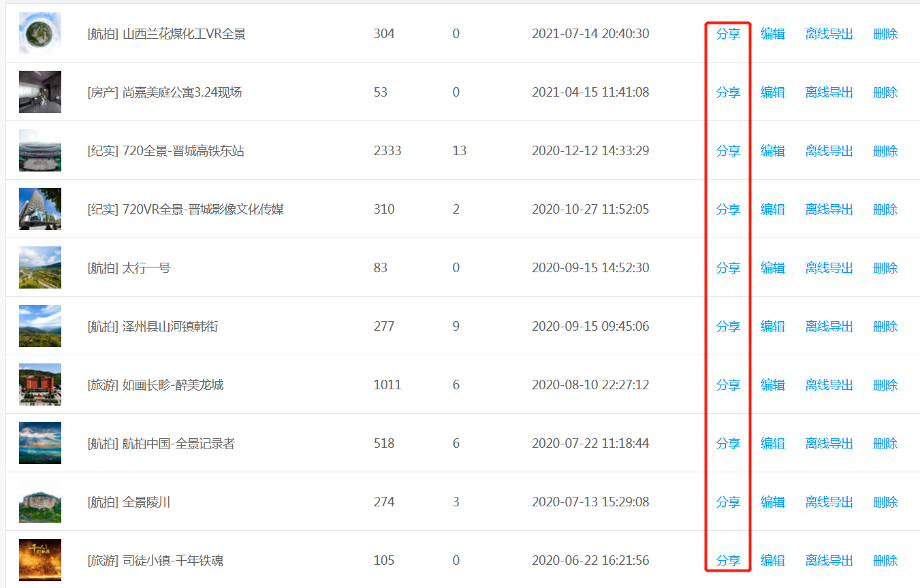The image size is (920, 588).
Task: Click the date 2021-04-15 11:41:08
Action: click(x=590, y=93)
